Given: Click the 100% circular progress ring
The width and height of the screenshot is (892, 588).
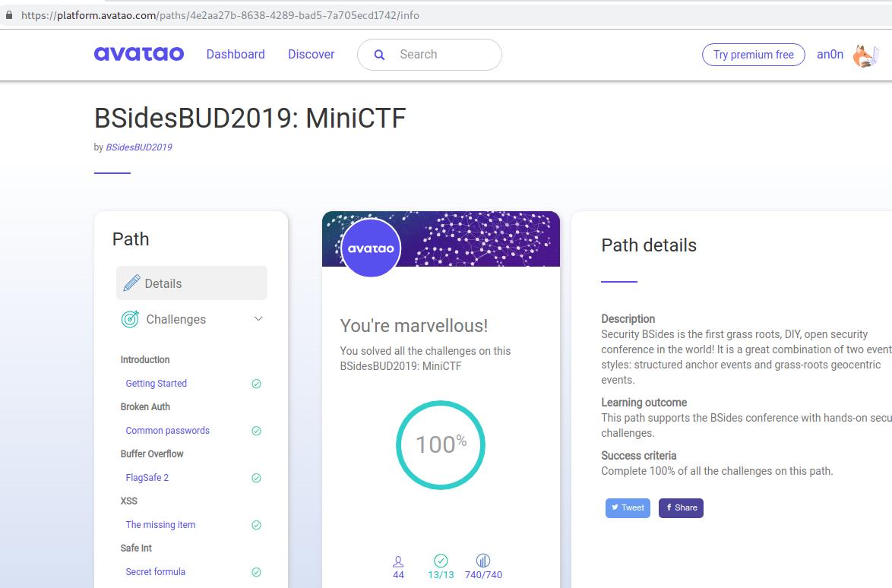Looking at the screenshot, I should pyautogui.click(x=441, y=445).
